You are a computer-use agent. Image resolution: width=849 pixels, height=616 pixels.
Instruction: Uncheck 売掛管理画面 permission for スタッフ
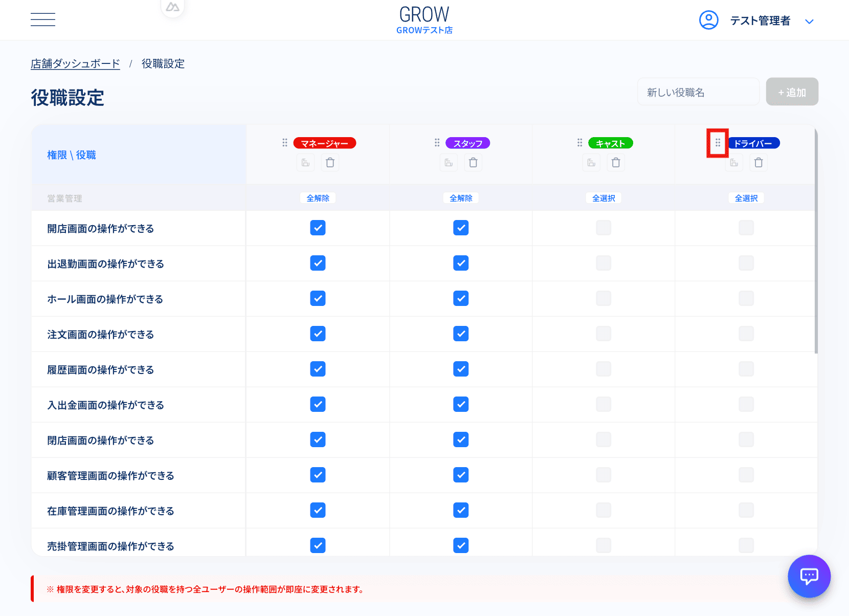click(461, 545)
